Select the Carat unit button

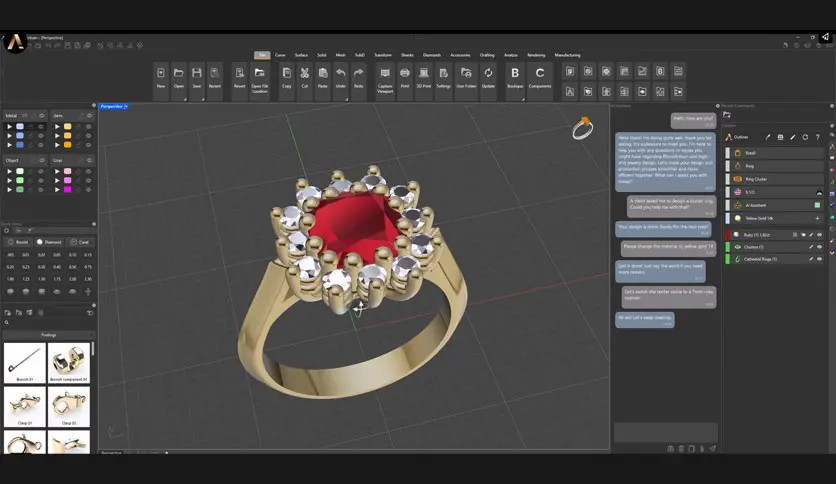pos(81,242)
